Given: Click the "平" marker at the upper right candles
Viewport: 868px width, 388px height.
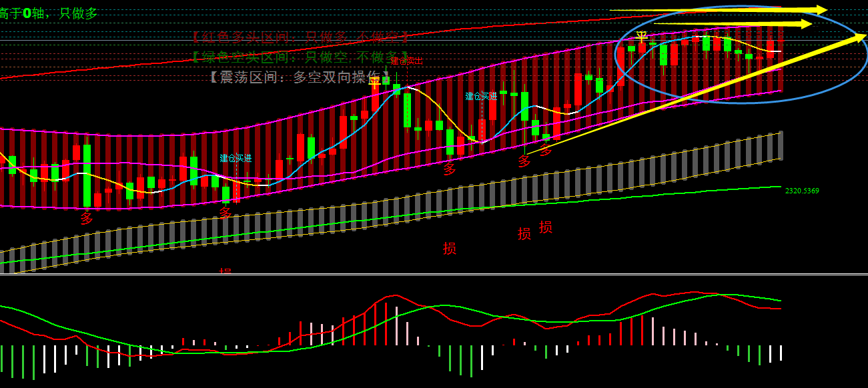Looking at the screenshot, I should 642,37.
